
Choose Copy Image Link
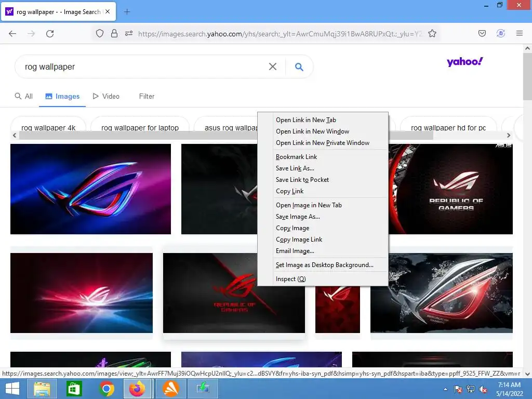point(323,240)
